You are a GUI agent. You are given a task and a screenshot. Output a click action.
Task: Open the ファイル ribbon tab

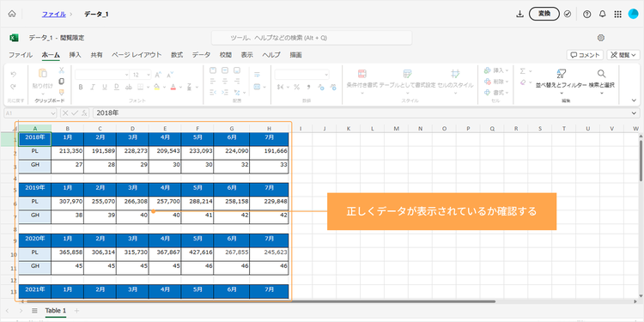point(21,55)
